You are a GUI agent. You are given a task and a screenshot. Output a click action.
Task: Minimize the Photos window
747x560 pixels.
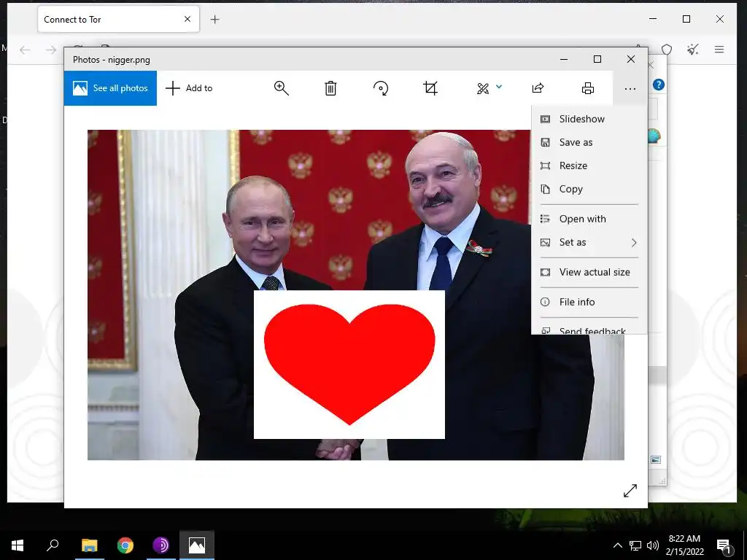[x=564, y=60]
